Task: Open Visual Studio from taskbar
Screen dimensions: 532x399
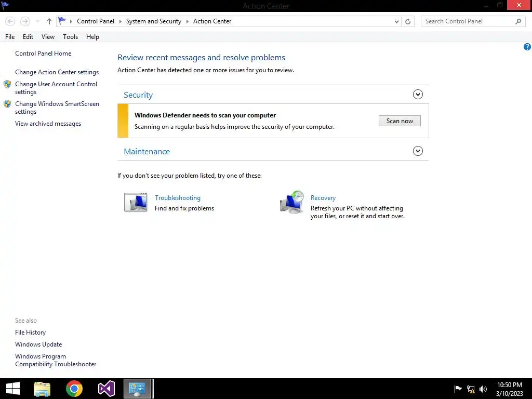Action: point(106,389)
